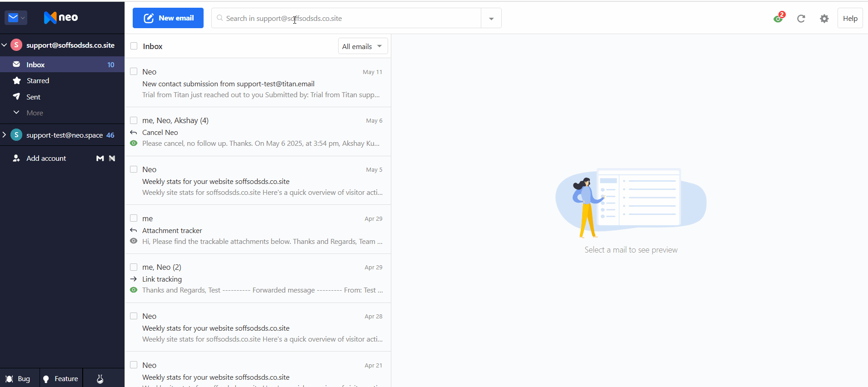Click the support@soffsodsds.co.site avatar
The height and width of the screenshot is (387, 868).
(x=16, y=45)
